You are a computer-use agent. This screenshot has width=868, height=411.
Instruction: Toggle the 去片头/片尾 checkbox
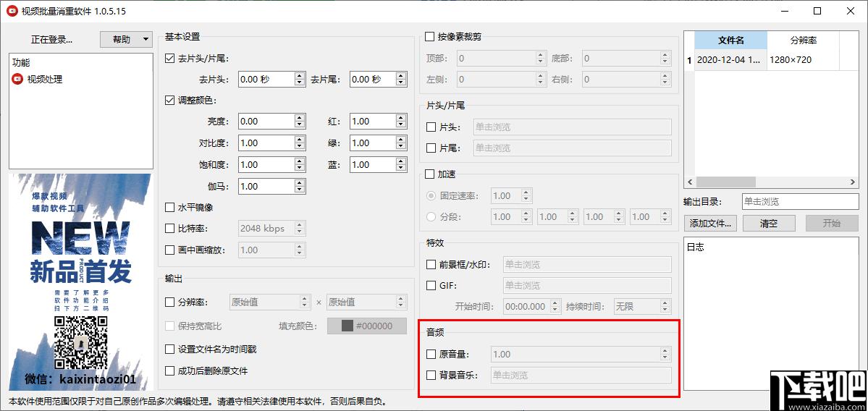[x=170, y=58]
